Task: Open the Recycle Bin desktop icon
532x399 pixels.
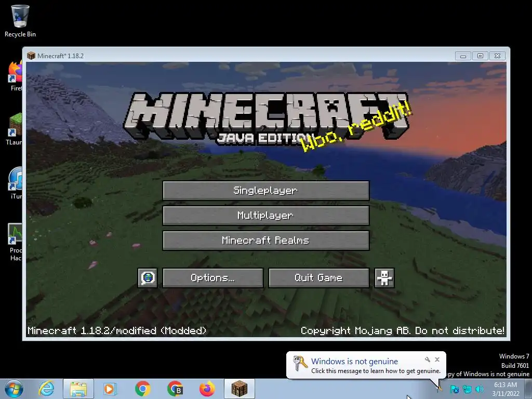Action: point(20,20)
